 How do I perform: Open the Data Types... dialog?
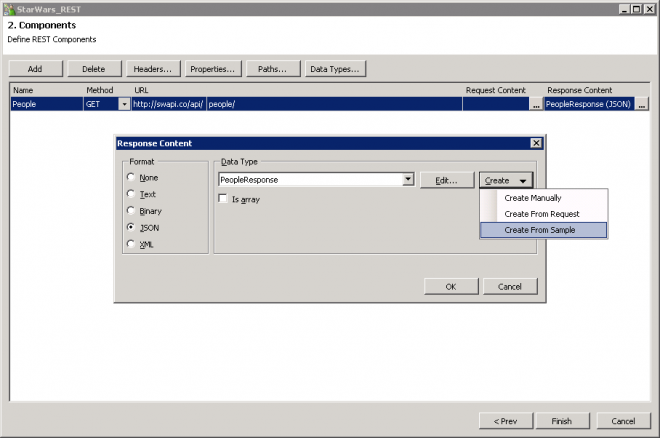coord(335,69)
